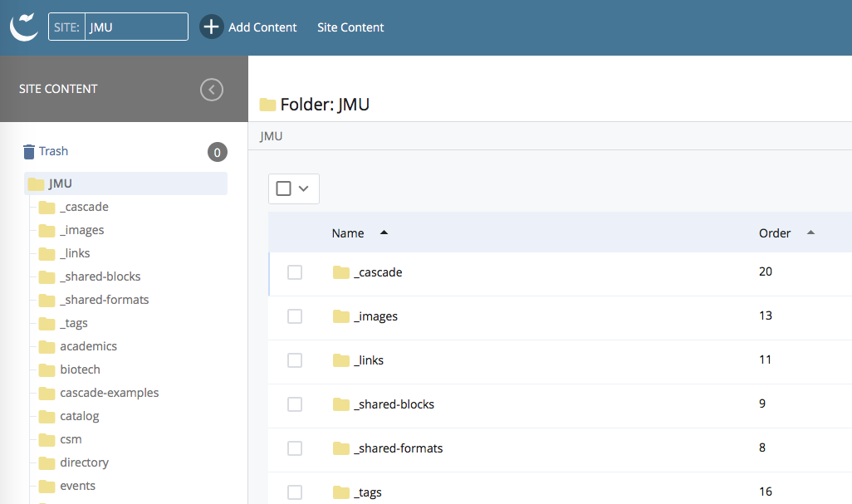Screen dimensions: 852x504
Task: Click the _shared-formats folder icon in sidebar
Action: [47, 301]
